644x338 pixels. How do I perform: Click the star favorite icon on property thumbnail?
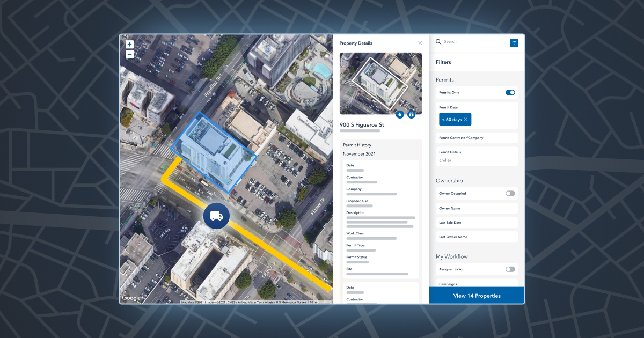[x=400, y=114]
